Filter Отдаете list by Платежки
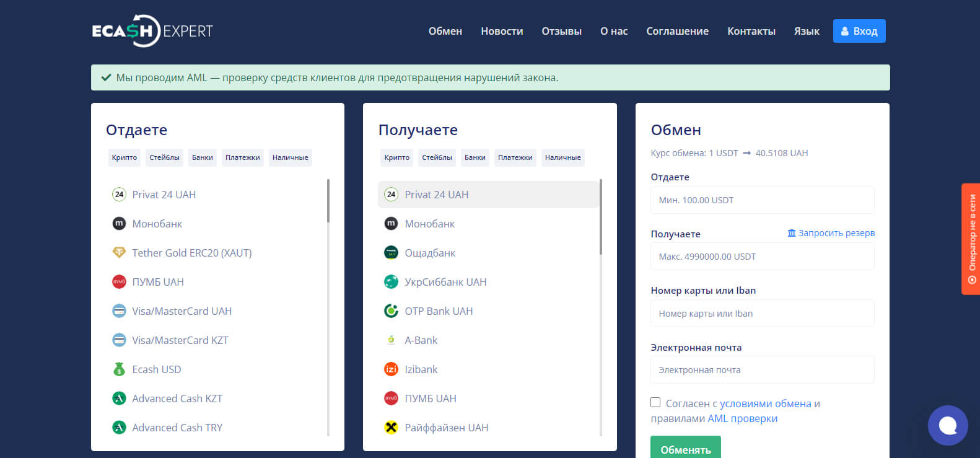This screenshot has width=980, height=458. click(243, 157)
